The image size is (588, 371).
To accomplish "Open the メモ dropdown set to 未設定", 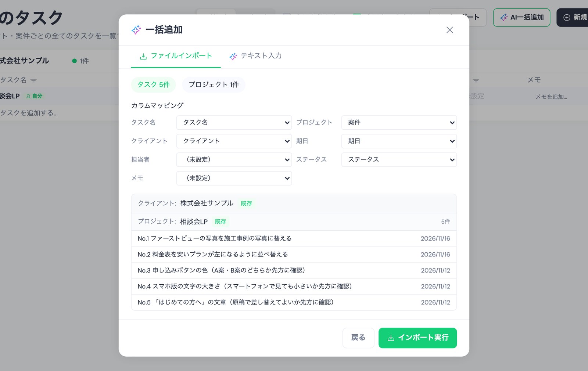I will coord(234,178).
